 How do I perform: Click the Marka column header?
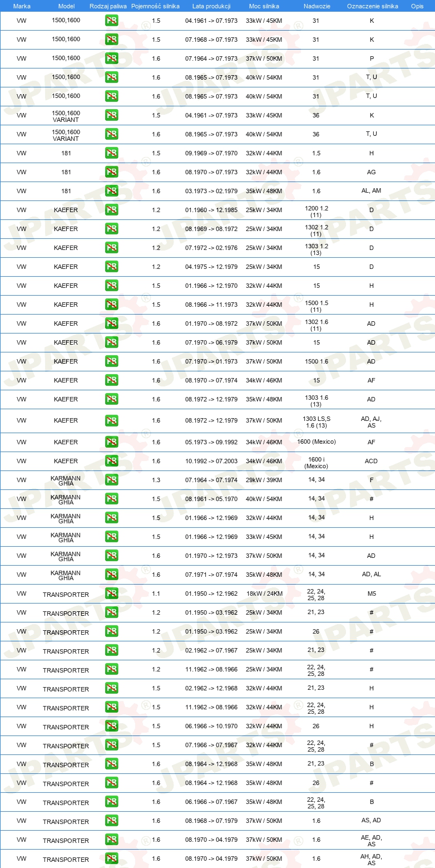22,6
